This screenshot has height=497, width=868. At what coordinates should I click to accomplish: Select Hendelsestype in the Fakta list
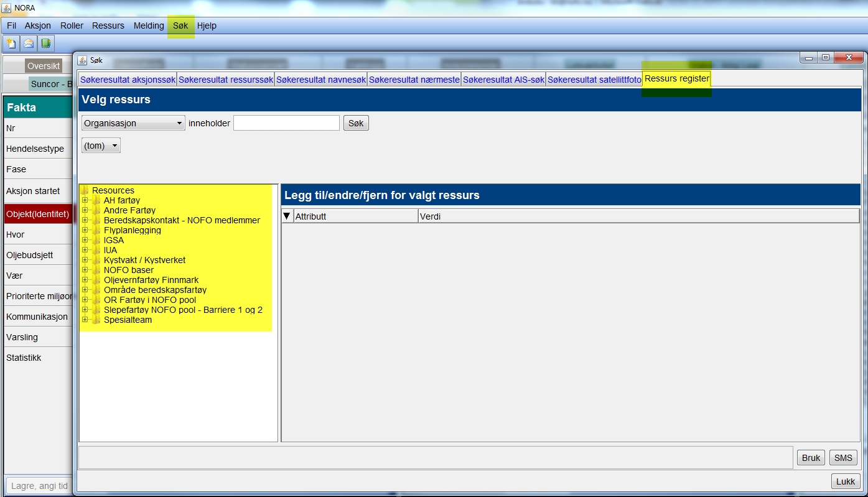click(39, 149)
